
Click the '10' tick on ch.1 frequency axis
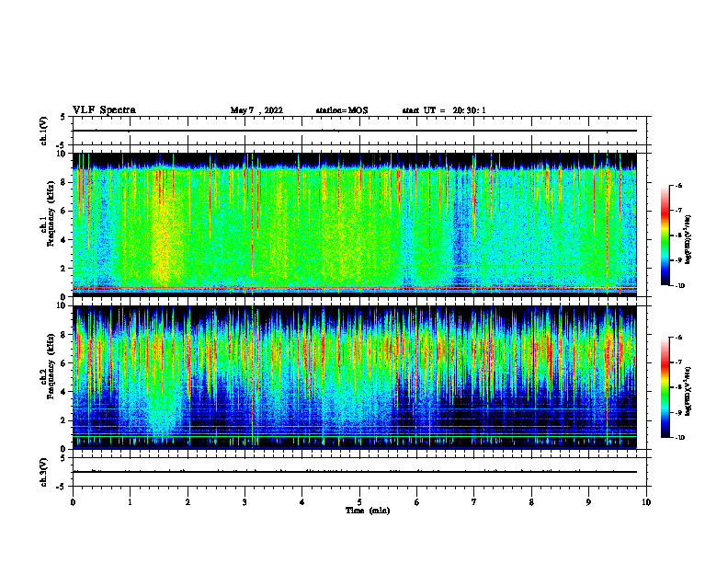(63, 154)
